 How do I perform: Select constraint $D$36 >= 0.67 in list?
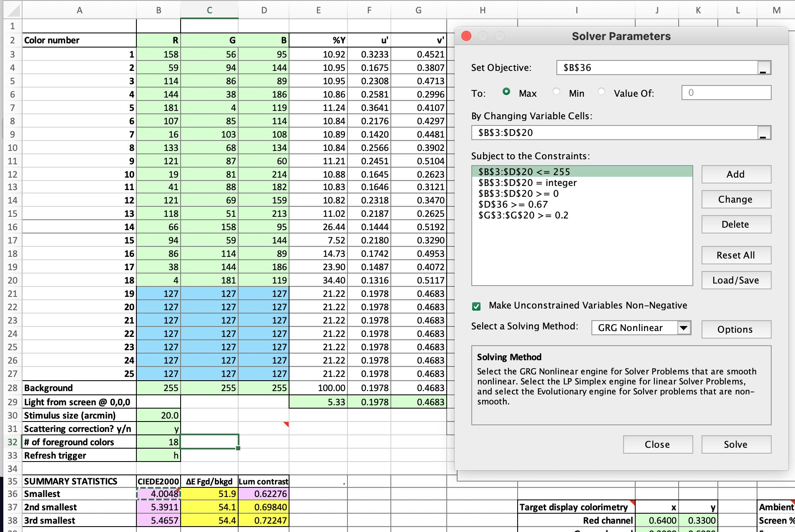[513, 204]
